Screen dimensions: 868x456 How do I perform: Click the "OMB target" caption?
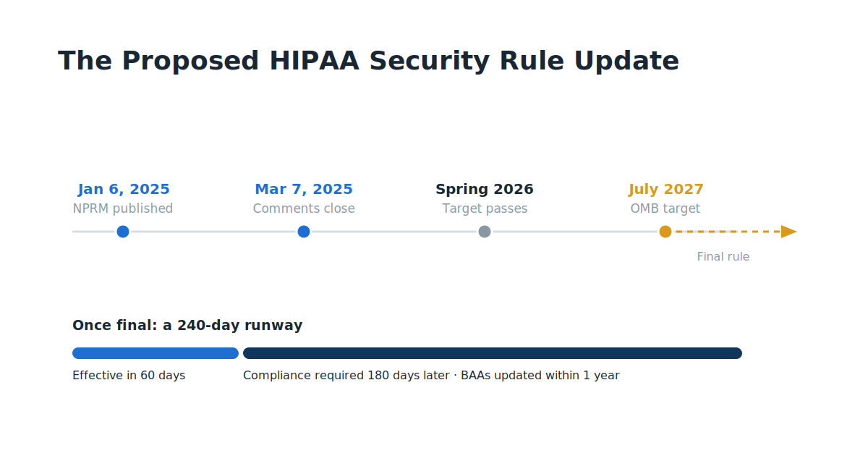click(665, 208)
